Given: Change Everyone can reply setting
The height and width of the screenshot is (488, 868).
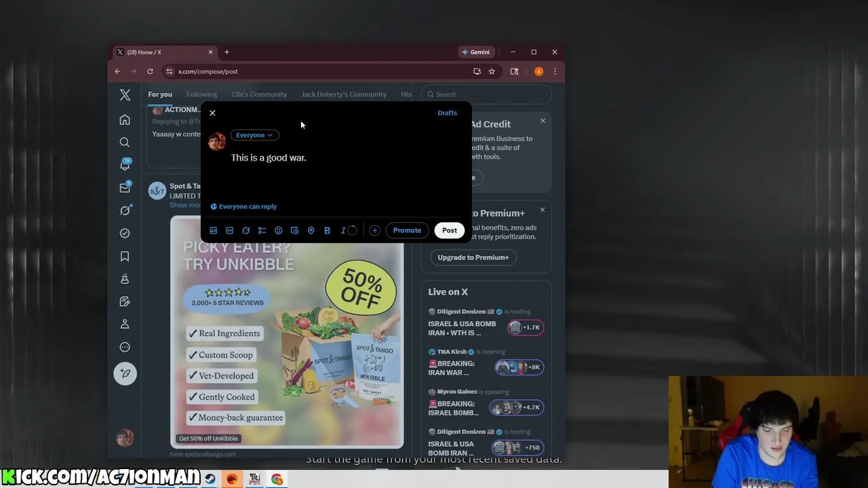Looking at the screenshot, I should (x=243, y=207).
